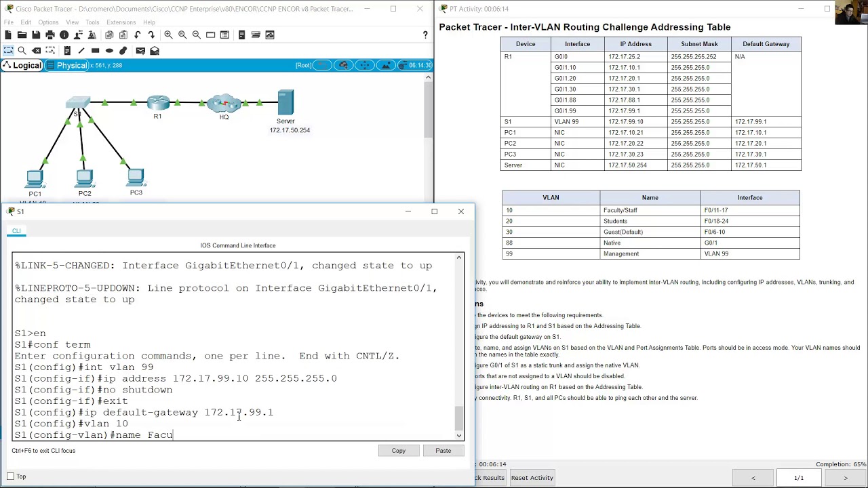Select the R1 router in the topology
Screen dimensions: 868x488
[x=158, y=103]
